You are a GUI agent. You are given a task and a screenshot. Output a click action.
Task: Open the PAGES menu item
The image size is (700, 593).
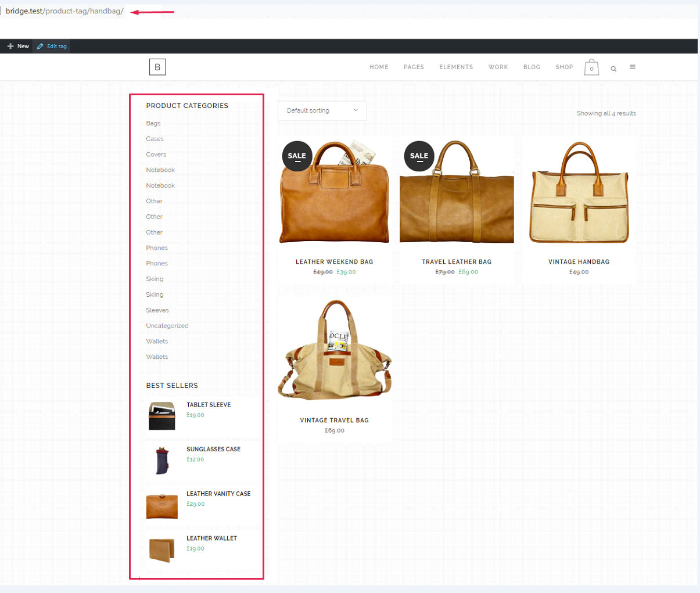(414, 67)
